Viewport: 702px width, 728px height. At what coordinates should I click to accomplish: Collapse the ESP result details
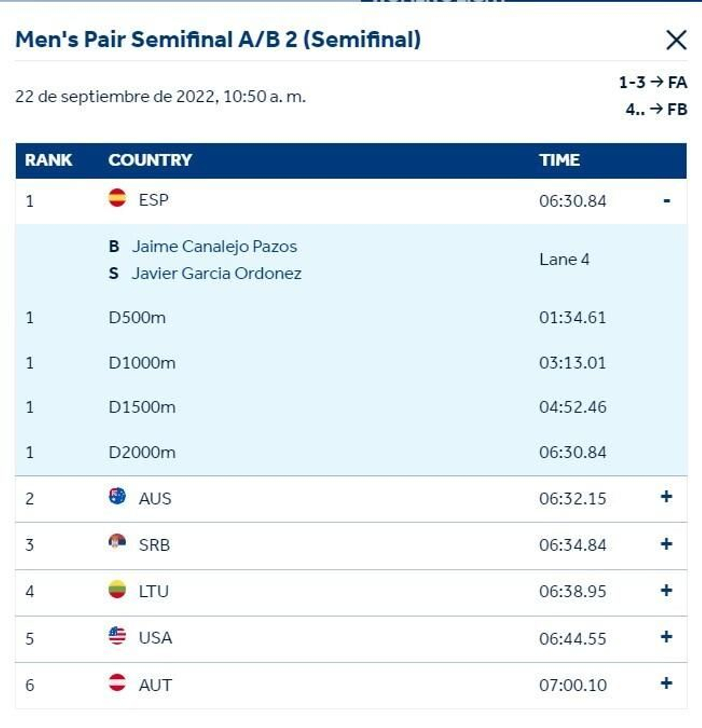coord(666,201)
